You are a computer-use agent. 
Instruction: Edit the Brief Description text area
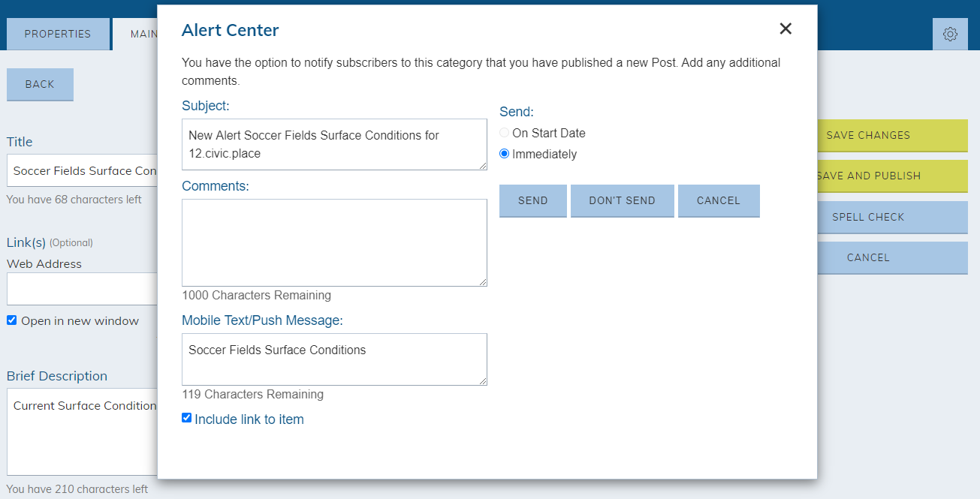click(x=83, y=431)
